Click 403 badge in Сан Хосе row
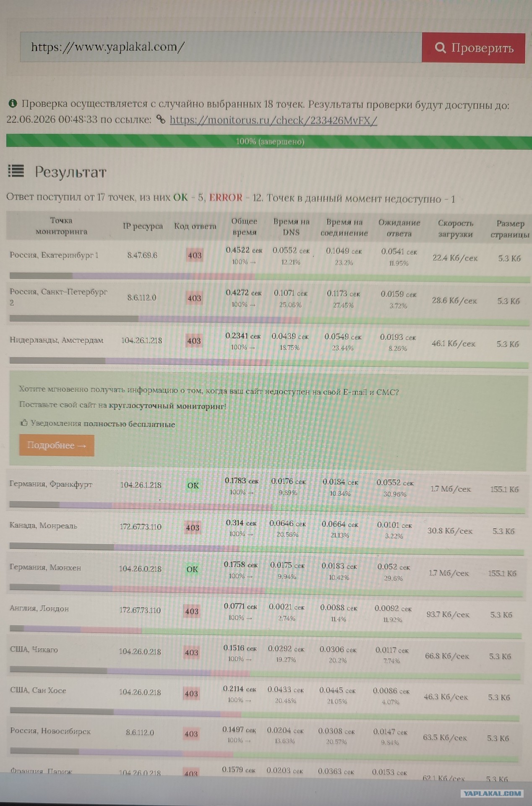Screen dimensions: 532x806 click(191, 693)
